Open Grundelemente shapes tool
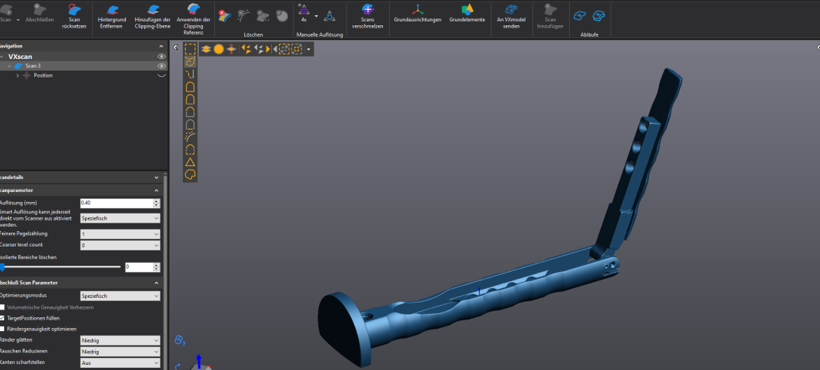Image resolution: width=820 pixels, height=370 pixels. pos(467,9)
